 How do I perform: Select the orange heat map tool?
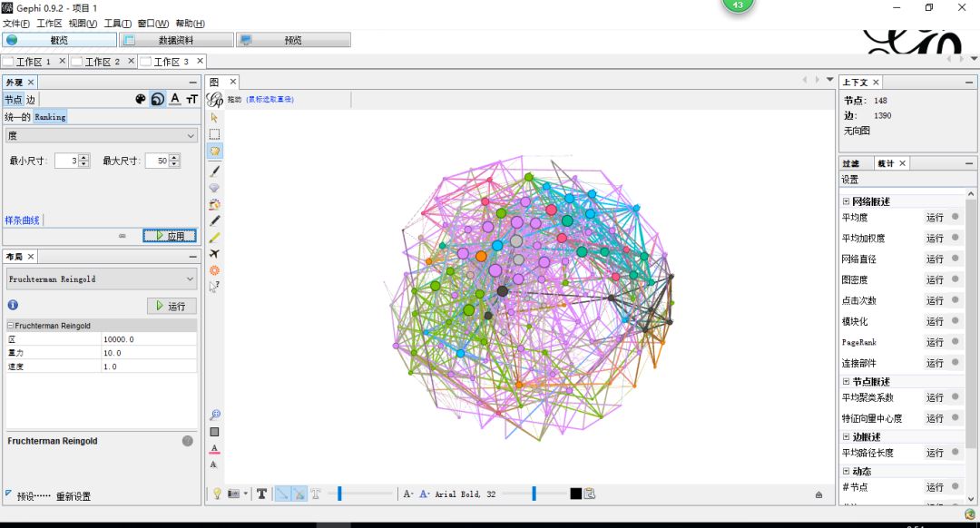click(214, 270)
